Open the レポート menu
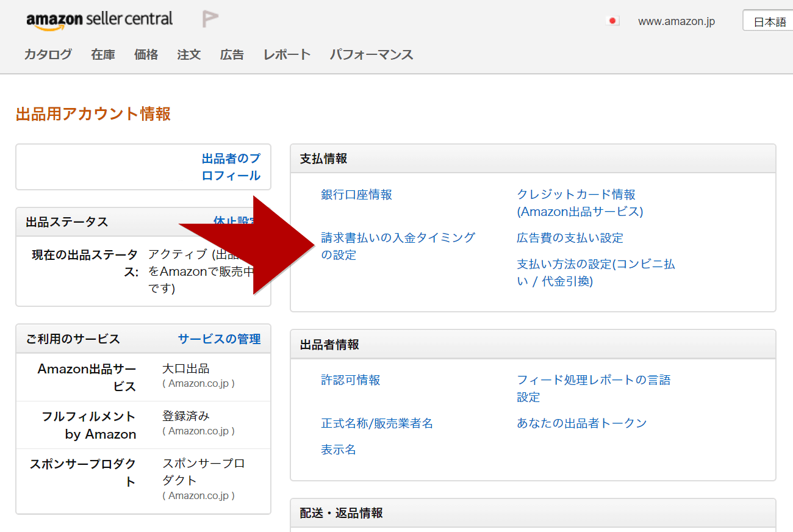Viewport: 793px width, 532px height. 287,54
